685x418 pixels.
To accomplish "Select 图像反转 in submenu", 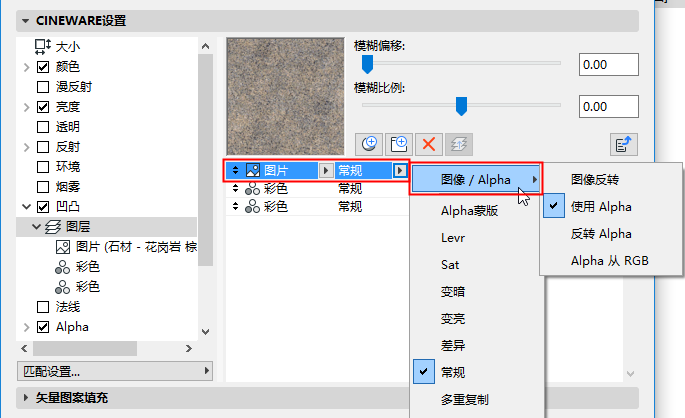I will 595,180.
